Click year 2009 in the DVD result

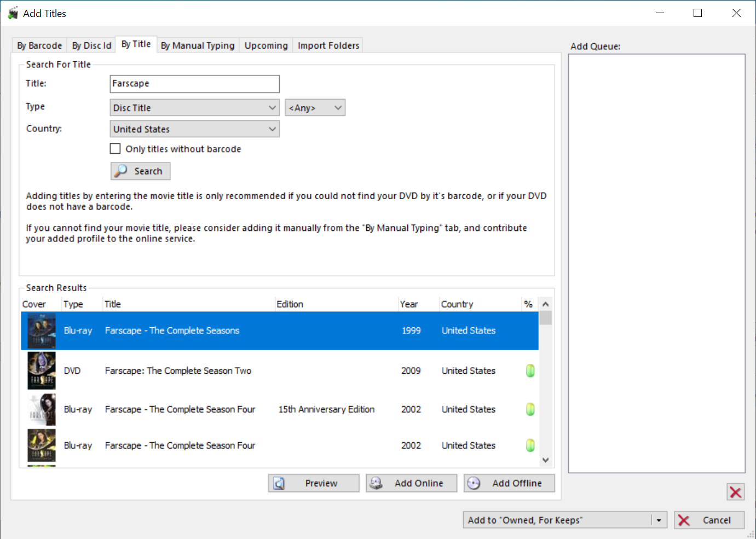pyautogui.click(x=411, y=371)
